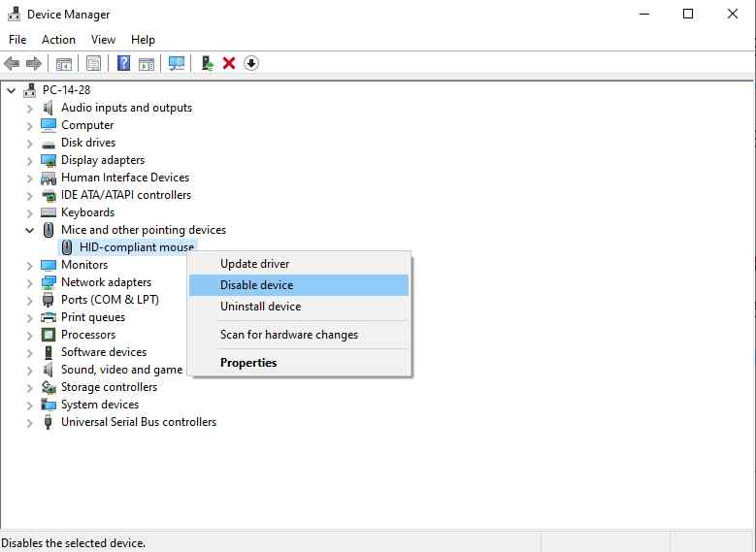This screenshot has width=756, height=552.
Task: Select the System devices label
Action: coord(100,405)
